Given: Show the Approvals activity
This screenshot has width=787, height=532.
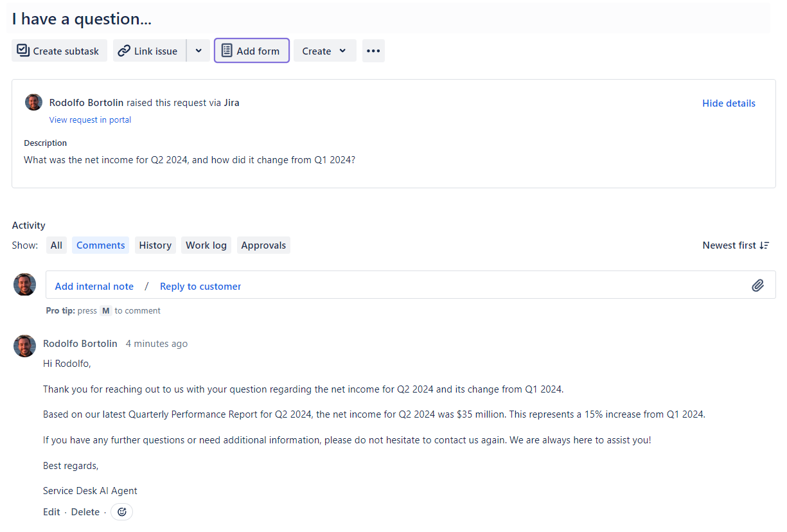Looking at the screenshot, I should (x=263, y=245).
